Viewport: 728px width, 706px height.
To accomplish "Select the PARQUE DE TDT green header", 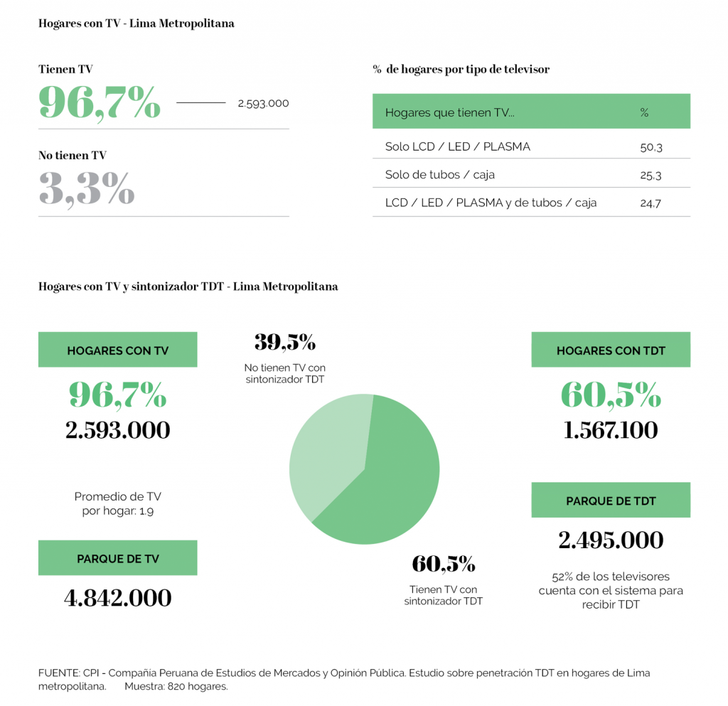I will [611, 500].
